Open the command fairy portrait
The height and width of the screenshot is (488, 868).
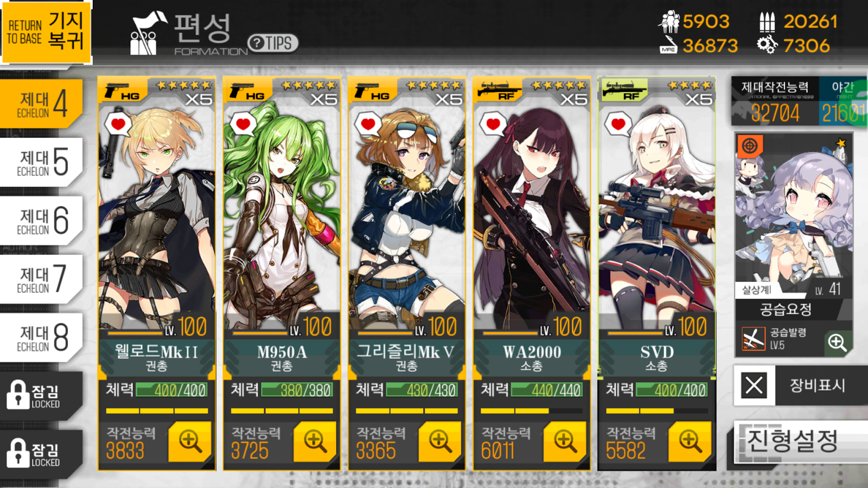click(794, 215)
